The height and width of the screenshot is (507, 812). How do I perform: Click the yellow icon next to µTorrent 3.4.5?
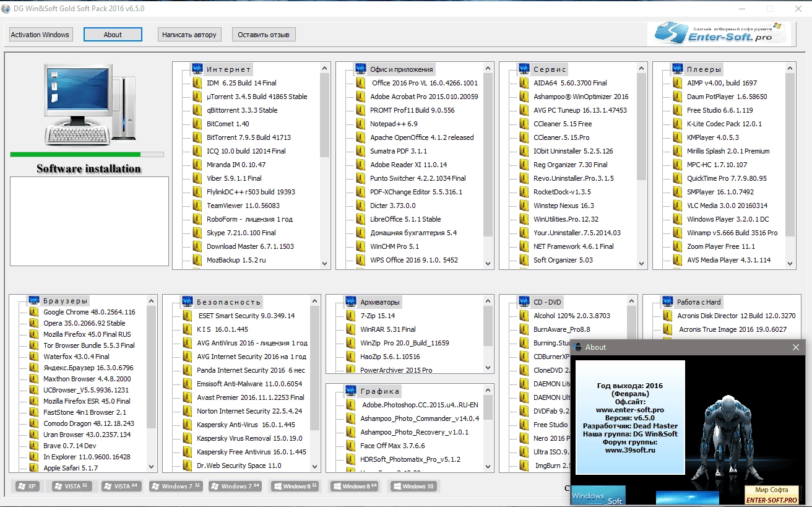(197, 97)
